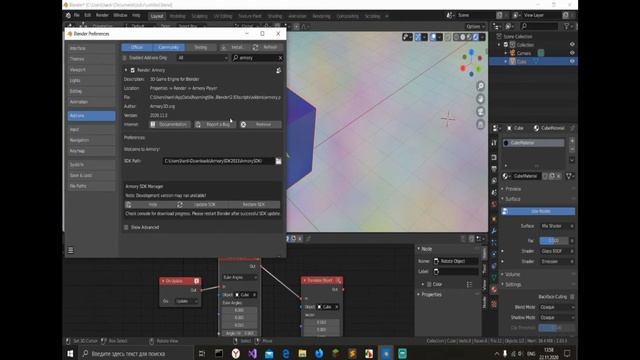640x360 pixels.
Task: Click the add-on search field containing armory
Action: [x=256, y=58]
